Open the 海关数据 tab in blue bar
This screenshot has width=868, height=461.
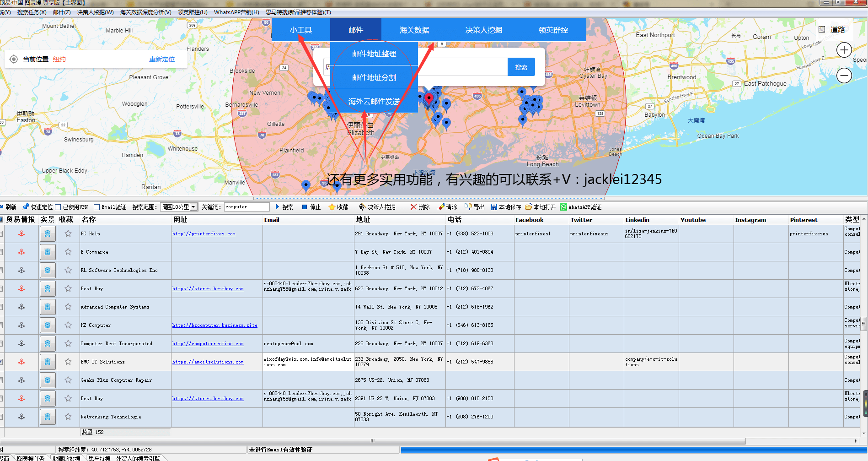(x=414, y=30)
